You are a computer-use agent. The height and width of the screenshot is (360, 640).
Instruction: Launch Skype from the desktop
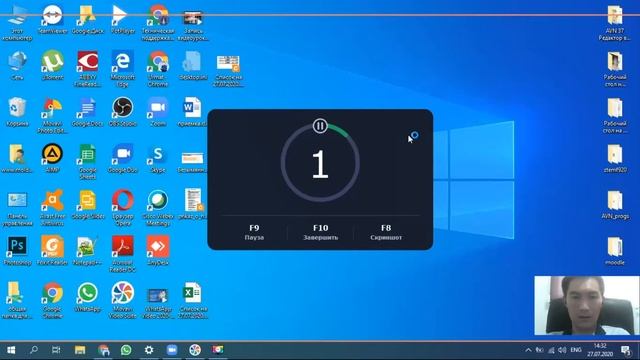(x=158, y=158)
